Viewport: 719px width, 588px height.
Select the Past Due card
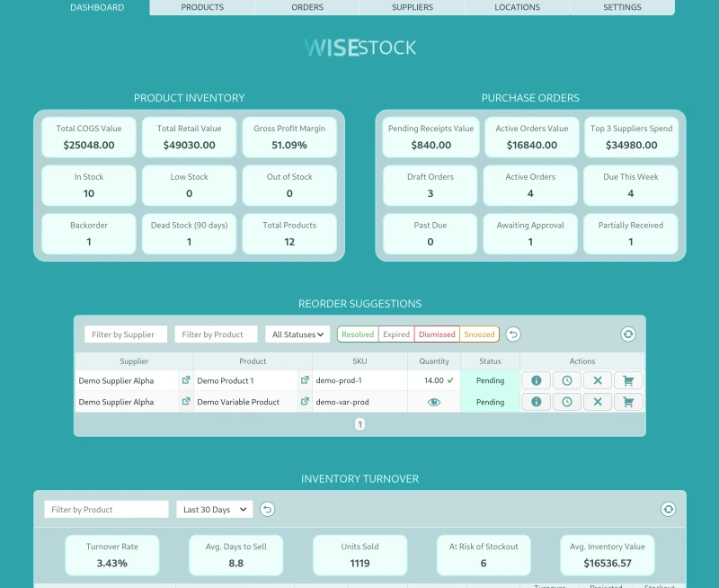[x=431, y=234]
